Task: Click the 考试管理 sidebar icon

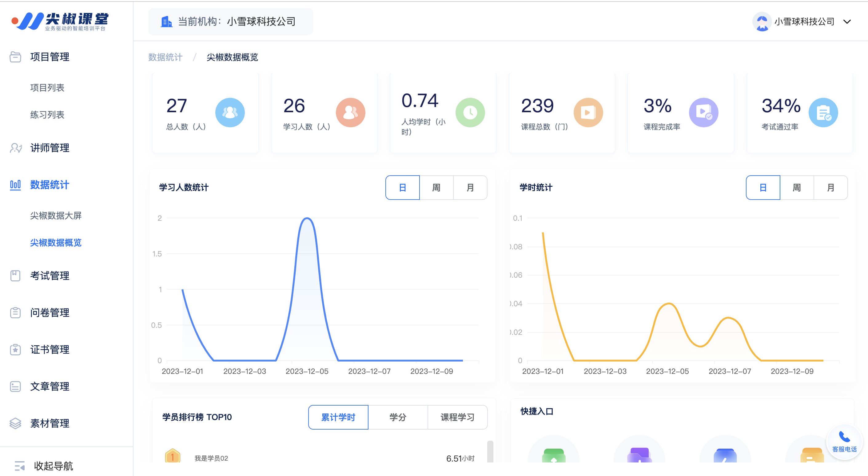Action: 15,276
